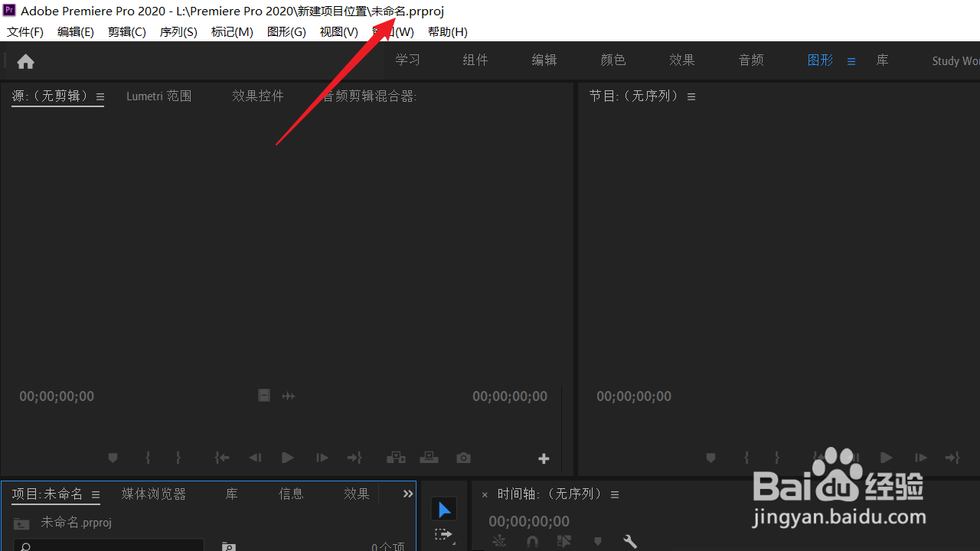Click the Drag Audio Only waveform icon
The image size is (980, 551).
coord(289,396)
